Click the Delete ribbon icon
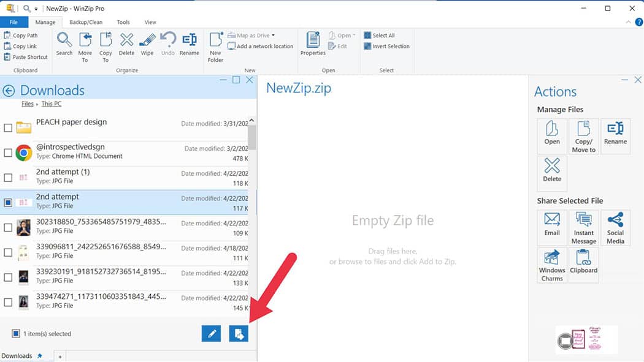This screenshot has width=644, height=362. (x=126, y=44)
